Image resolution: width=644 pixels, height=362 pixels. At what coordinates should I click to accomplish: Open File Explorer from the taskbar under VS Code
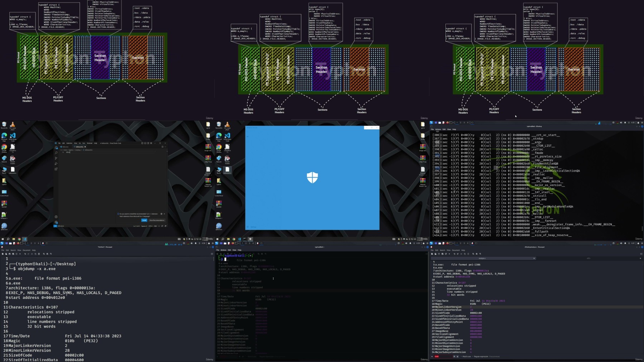(x=14, y=239)
